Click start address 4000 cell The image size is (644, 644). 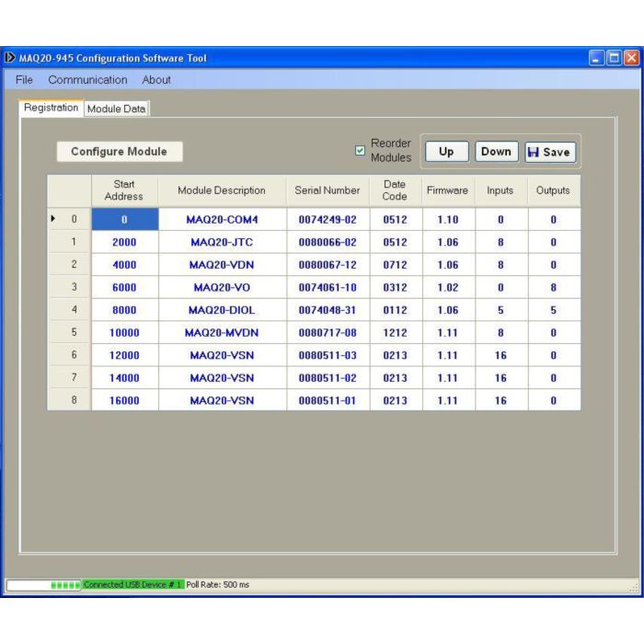(125, 265)
